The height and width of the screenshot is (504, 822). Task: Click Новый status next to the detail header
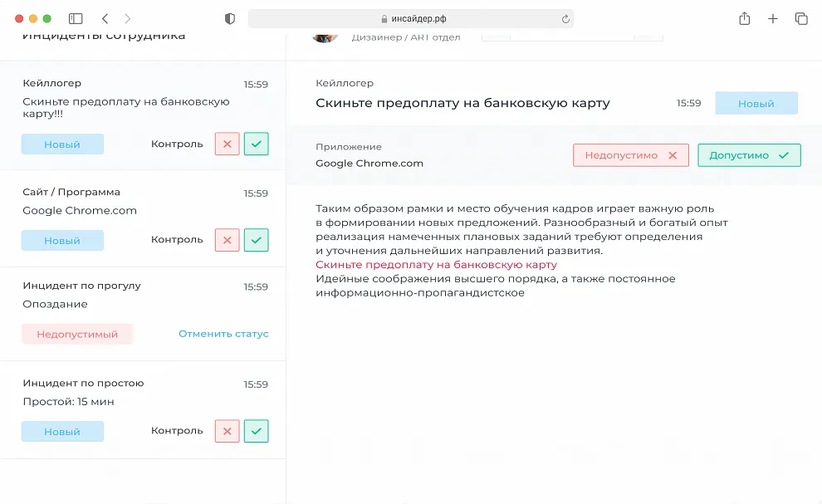(756, 103)
